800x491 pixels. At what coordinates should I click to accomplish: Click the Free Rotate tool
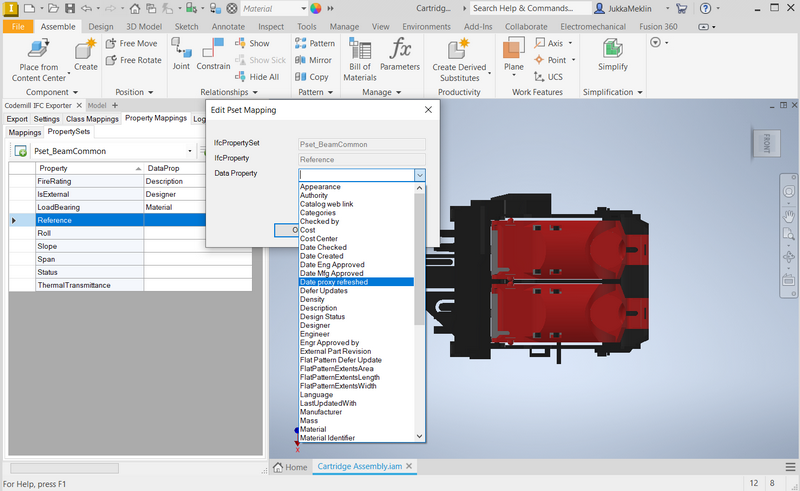(x=133, y=60)
